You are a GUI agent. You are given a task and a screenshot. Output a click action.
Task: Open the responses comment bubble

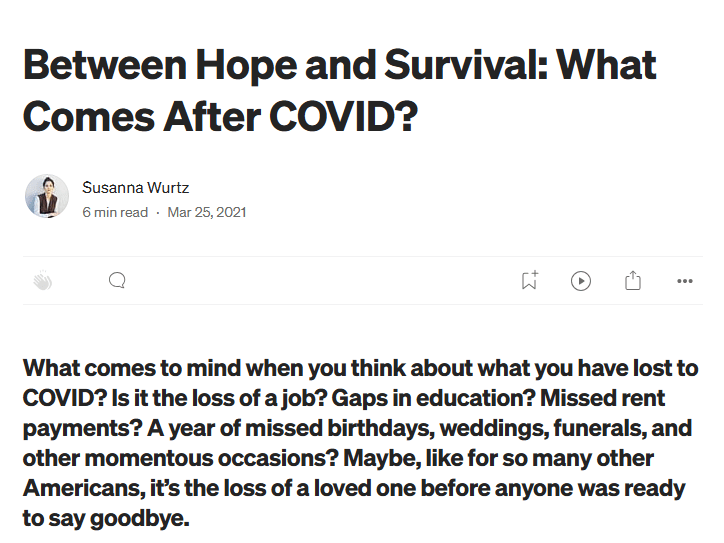[x=117, y=281]
